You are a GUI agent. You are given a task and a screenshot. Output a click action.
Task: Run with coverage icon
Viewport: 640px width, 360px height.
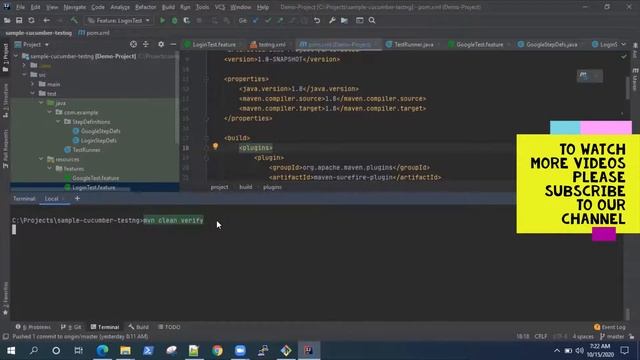tap(187, 20)
